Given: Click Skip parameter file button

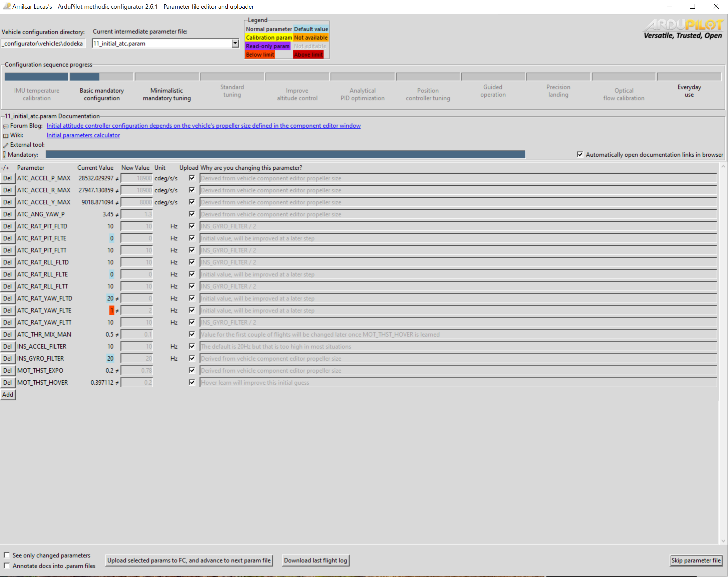Looking at the screenshot, I should [x=696, y=560].
